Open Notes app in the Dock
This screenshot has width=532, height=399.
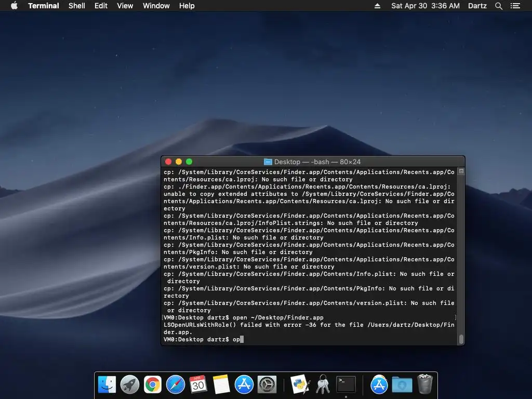coord(221,385)
